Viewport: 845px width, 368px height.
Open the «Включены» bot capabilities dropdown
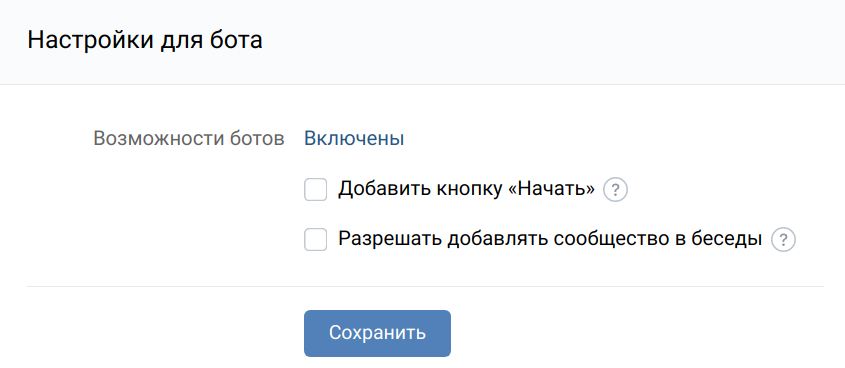[354, 139]
